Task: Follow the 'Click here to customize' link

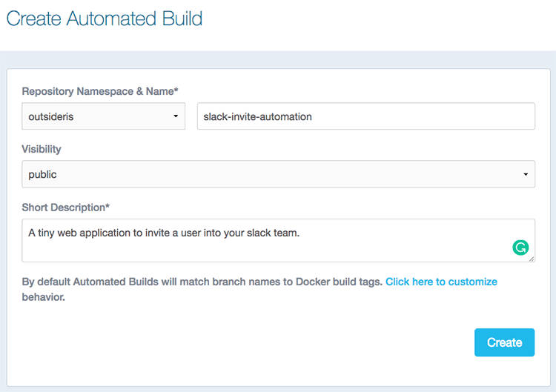Action: click(x=441, y=282)
